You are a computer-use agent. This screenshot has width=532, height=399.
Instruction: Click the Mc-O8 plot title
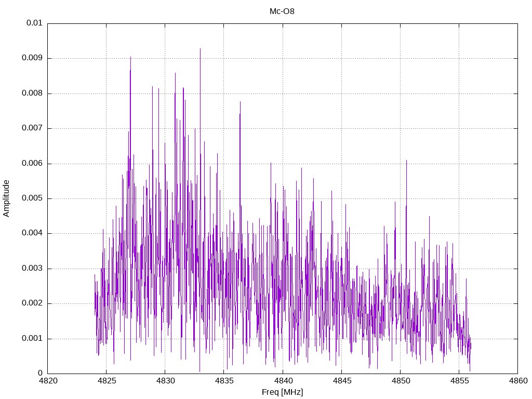(282, 11)
